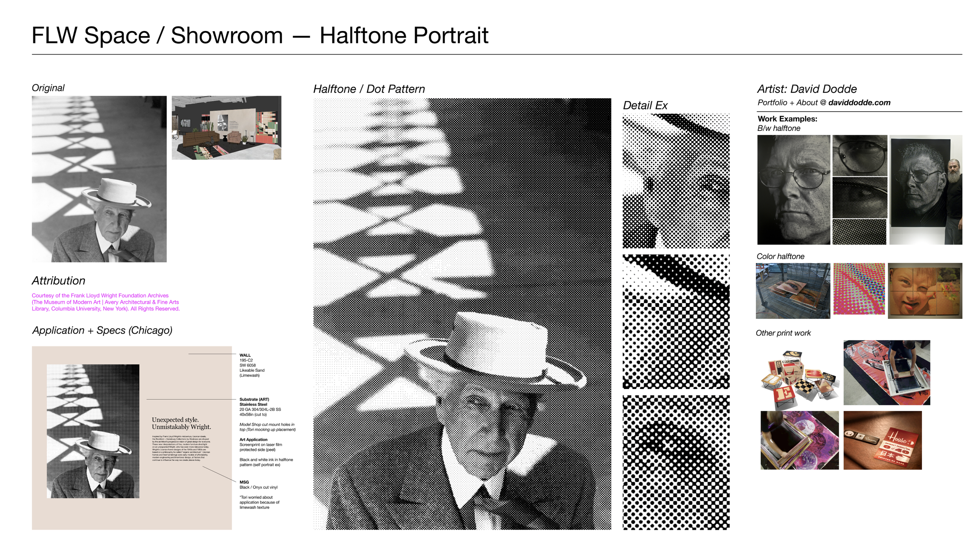
Task: Click the large b/w halftone self portrait
Action: click(x=793, y=190)
